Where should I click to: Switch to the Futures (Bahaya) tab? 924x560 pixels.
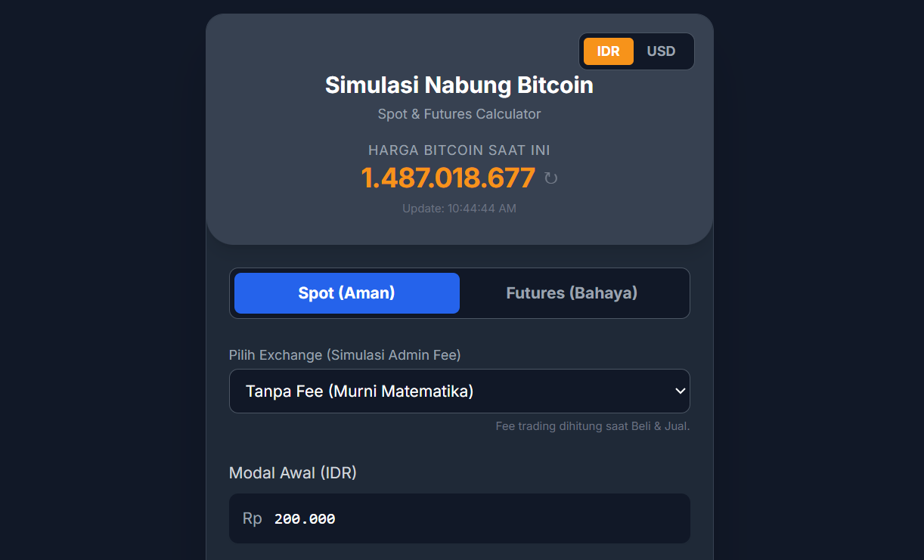pos(572,293)
